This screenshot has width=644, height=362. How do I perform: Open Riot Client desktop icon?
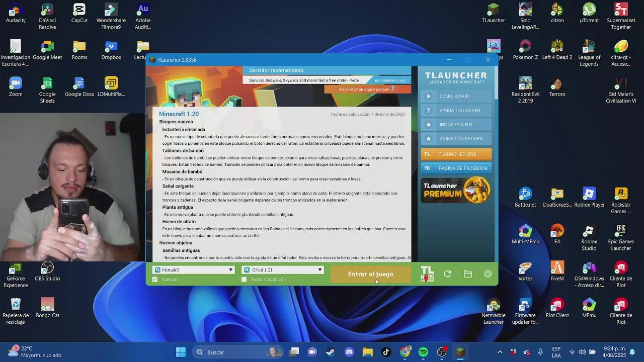click(x=557, y=308)
